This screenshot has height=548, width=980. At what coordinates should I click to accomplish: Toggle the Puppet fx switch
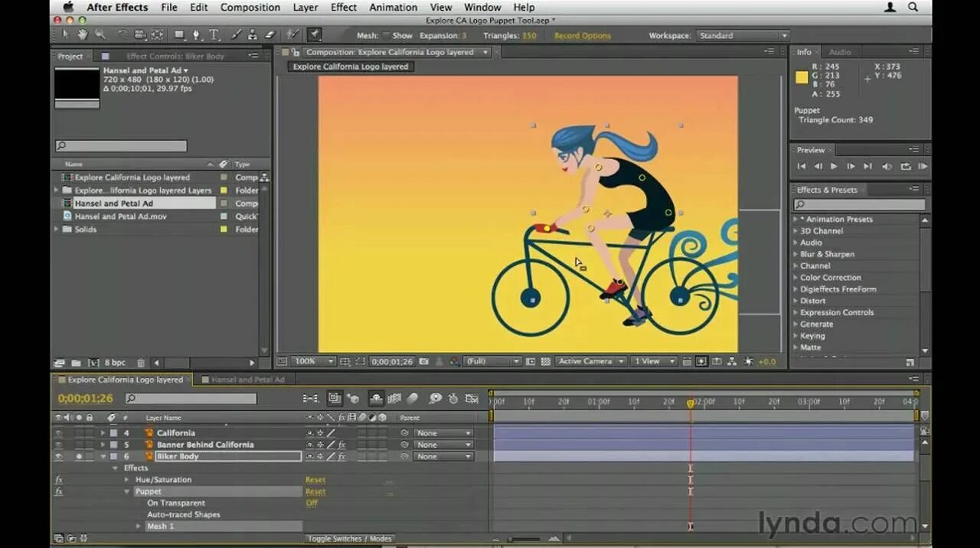pos(59,491)
